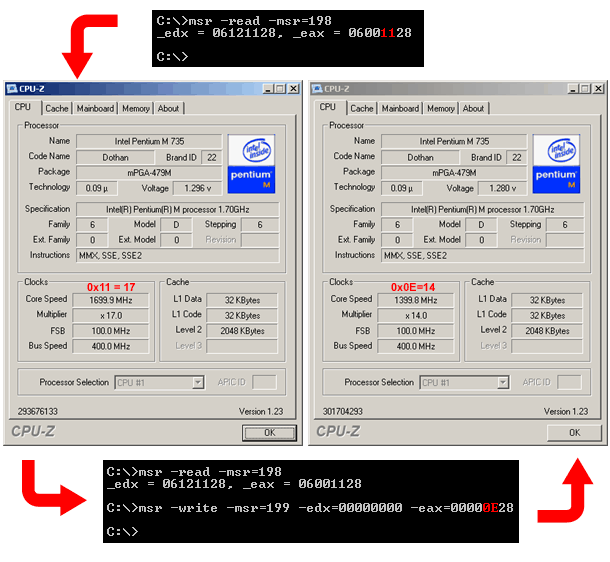Select CPU tab in right CPU-Z window

coord(328,107)
